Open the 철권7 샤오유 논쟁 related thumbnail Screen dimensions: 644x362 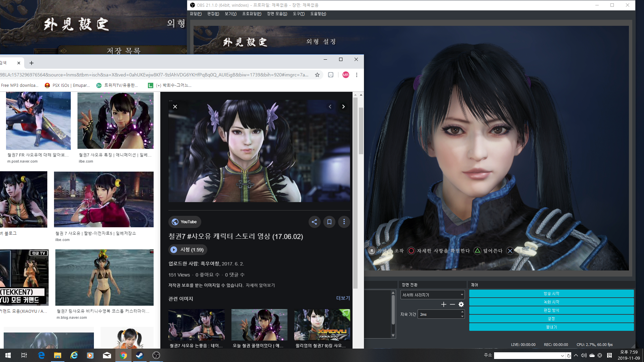pos(197,325)
